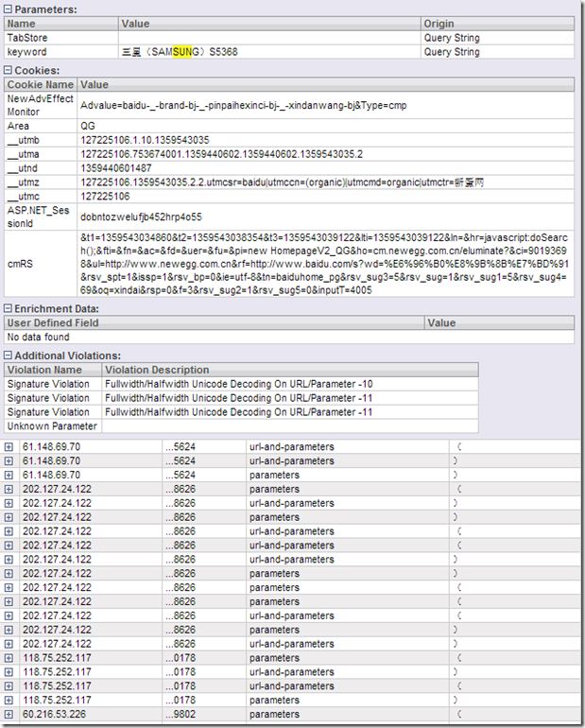Expand the last 202.127.24.122 row plus icon

[x=9, y=644]
